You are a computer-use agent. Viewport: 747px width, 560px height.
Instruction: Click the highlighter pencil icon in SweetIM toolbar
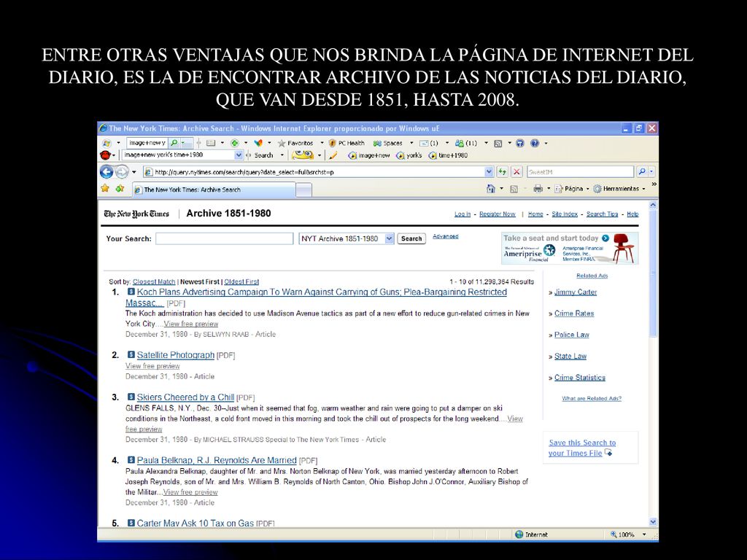coord(333,155)
